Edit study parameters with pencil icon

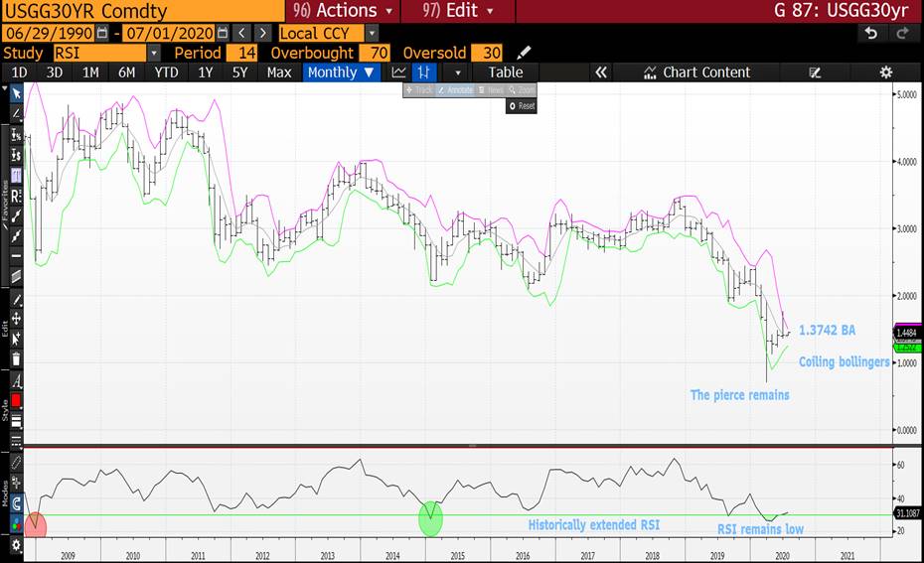click(524, 53)
